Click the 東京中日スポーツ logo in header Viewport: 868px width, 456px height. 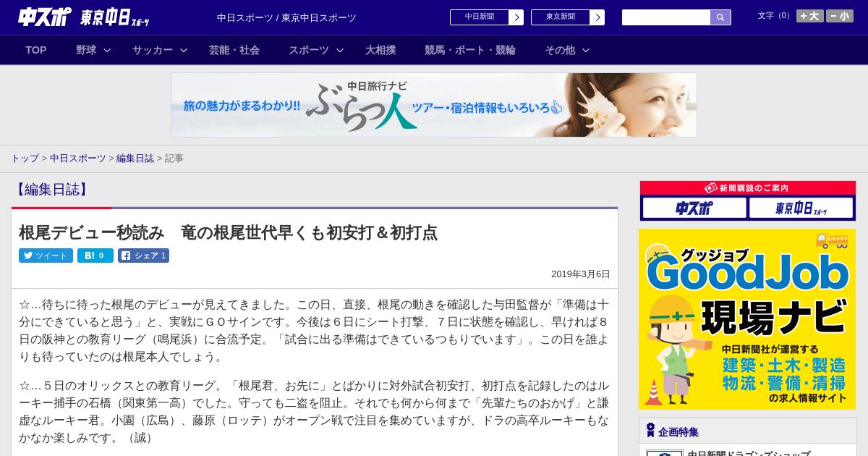pyautogui.click(x=115, y=17)
